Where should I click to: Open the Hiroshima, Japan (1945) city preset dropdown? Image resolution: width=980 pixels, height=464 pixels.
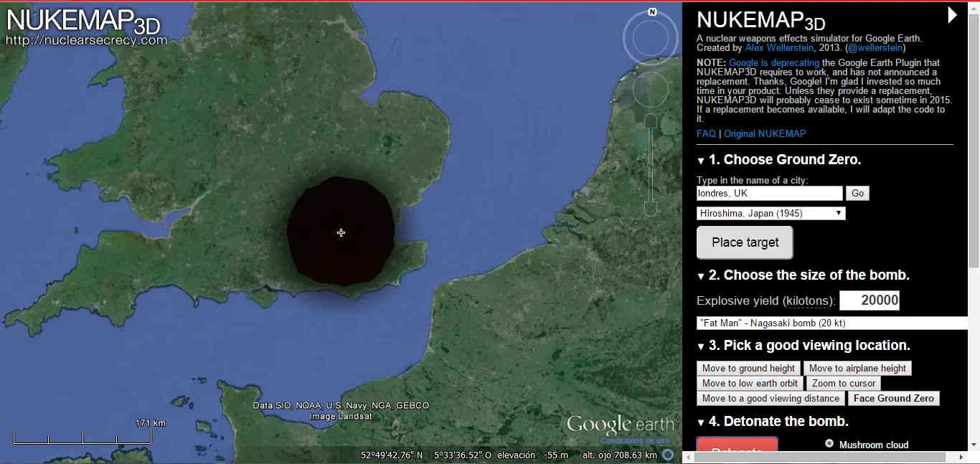771,214
